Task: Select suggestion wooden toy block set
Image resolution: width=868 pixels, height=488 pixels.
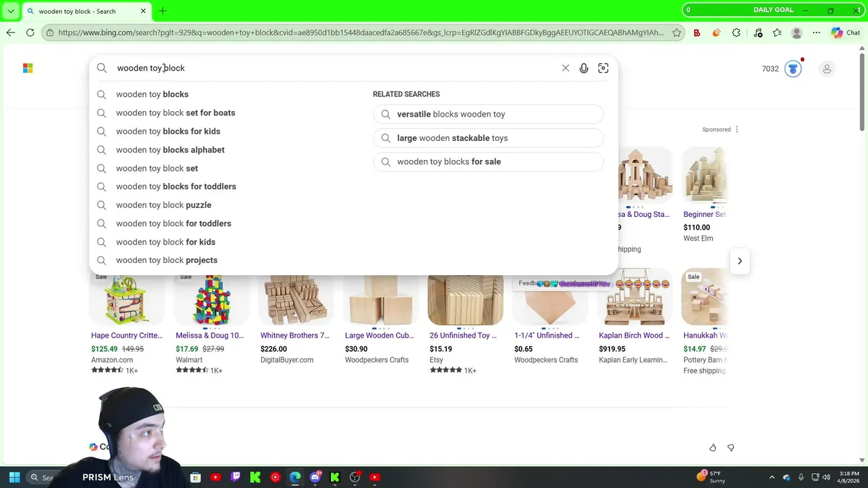Action: click(x=157, y=168)
